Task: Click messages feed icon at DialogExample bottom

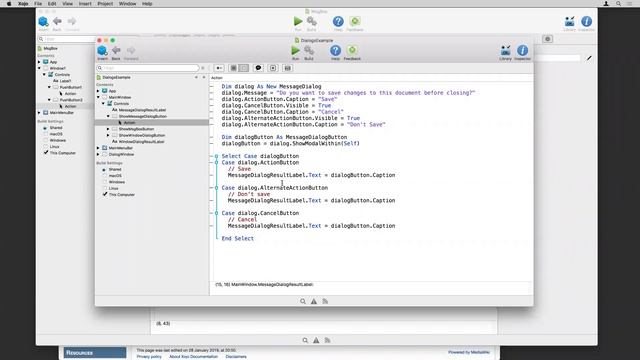Action: (325, 301)
